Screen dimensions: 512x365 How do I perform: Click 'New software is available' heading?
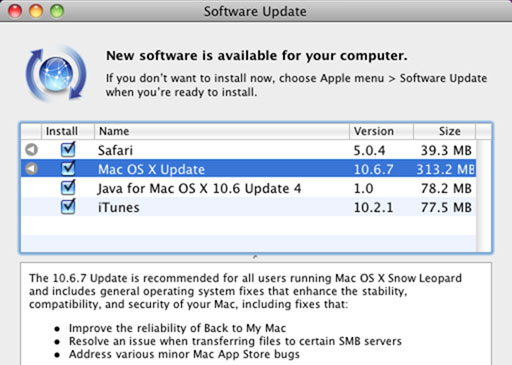pos(257,56)
